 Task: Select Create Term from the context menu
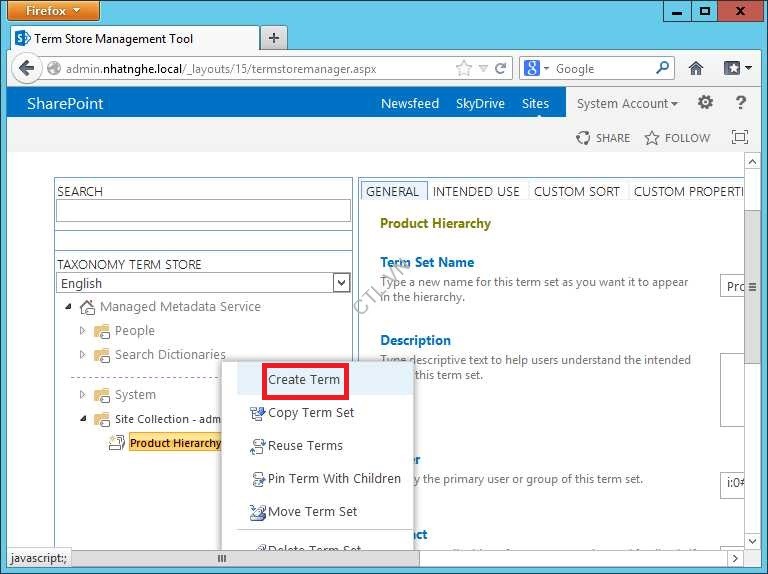pos(304,380)
